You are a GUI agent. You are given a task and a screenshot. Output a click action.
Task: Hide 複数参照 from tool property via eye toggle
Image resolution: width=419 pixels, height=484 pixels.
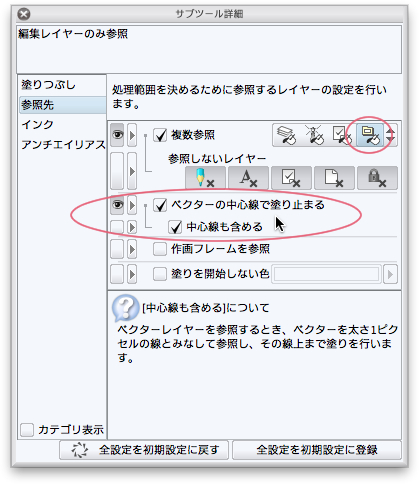117,135
